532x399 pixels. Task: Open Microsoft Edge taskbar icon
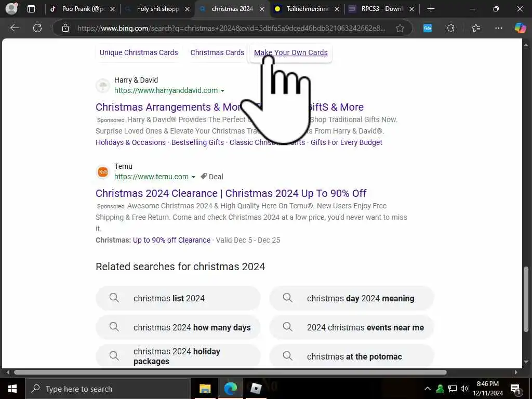230,389
